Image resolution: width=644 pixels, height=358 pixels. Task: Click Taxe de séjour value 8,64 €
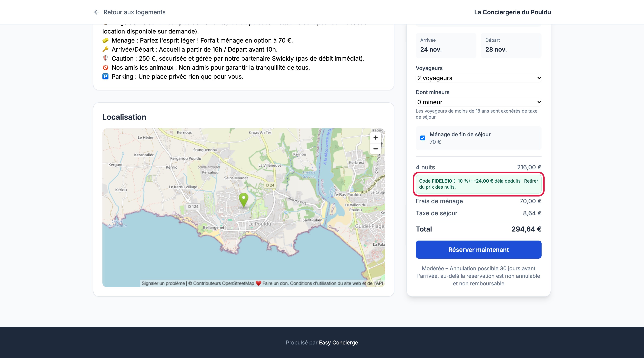coord(532,213)
